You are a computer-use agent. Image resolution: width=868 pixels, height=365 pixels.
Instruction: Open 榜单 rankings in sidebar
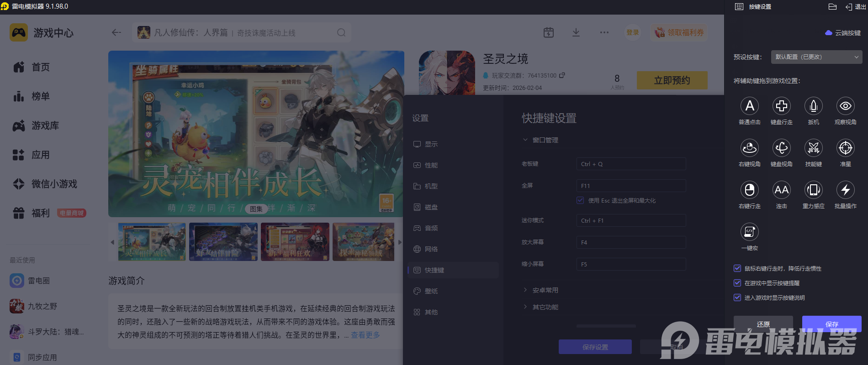(31, 96)
